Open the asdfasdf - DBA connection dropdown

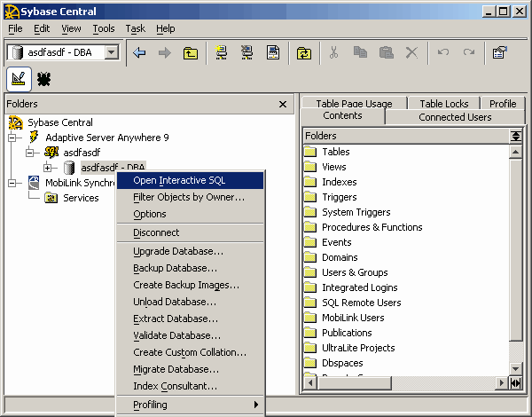click(112, 52)
